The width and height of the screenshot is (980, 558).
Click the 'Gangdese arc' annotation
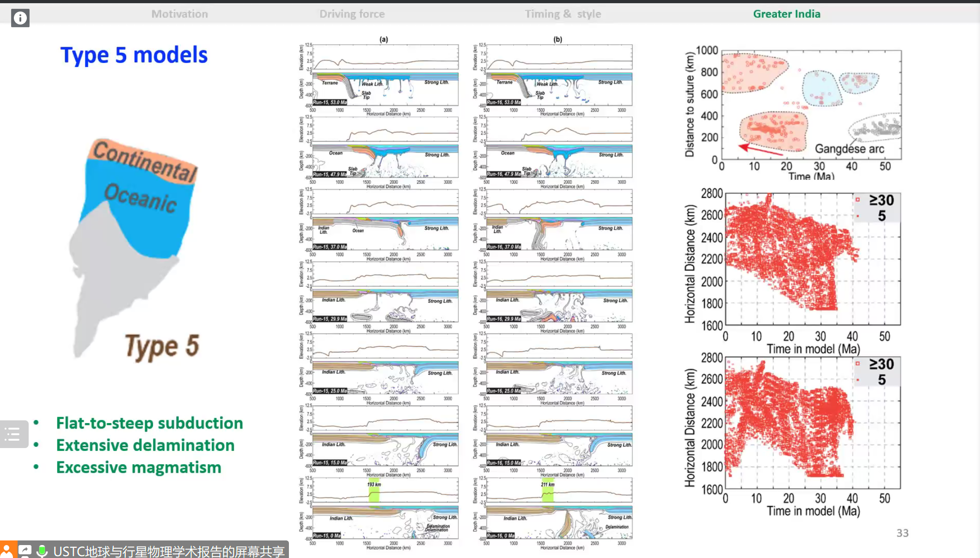pyautogui.click(x=849, y=149)
